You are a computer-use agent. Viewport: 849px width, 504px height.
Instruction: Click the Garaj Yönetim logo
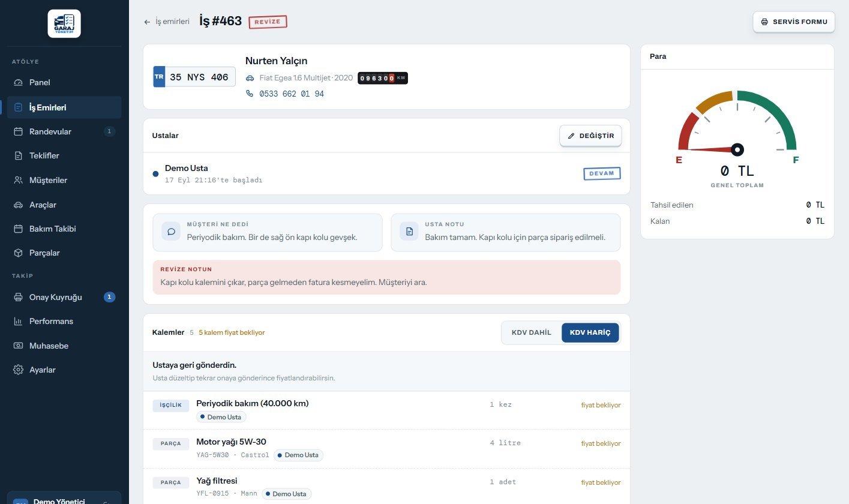click(x=64, y=23)
